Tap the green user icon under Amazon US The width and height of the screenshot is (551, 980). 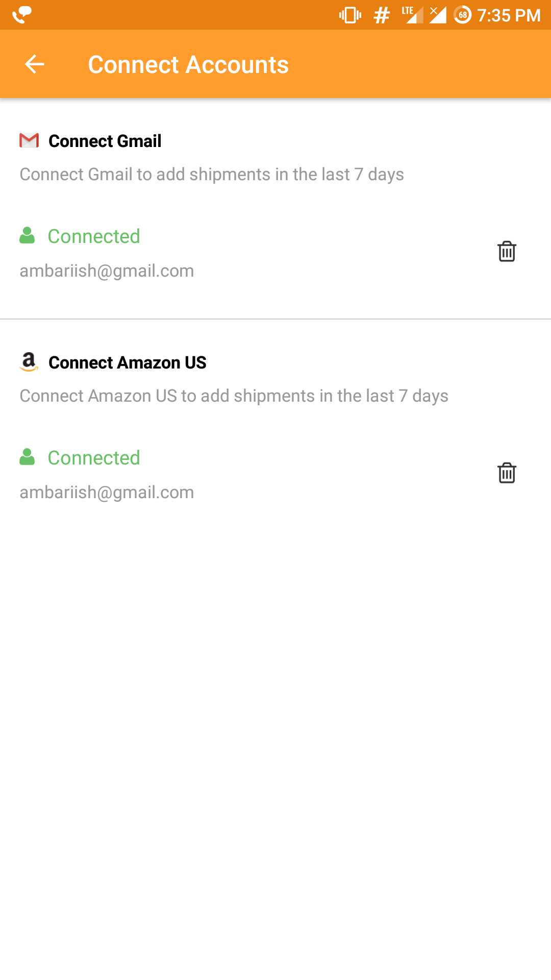(27, 457)
